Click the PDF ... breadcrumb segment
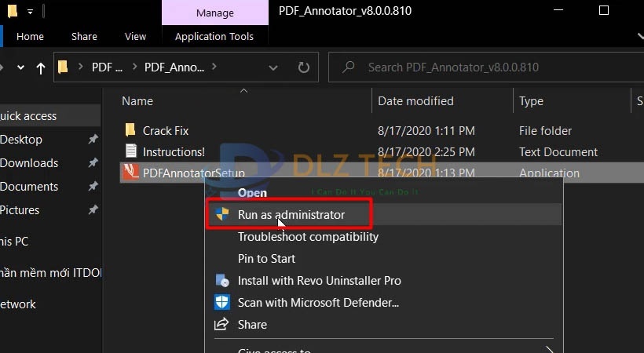 [107, 67]
